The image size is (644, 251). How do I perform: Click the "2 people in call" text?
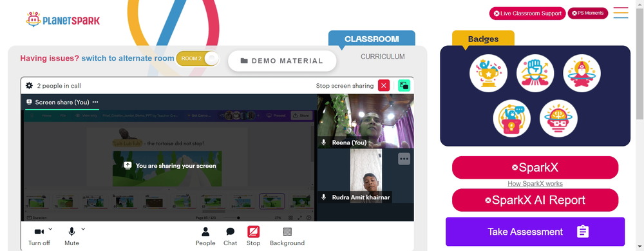tap(59, 86)
